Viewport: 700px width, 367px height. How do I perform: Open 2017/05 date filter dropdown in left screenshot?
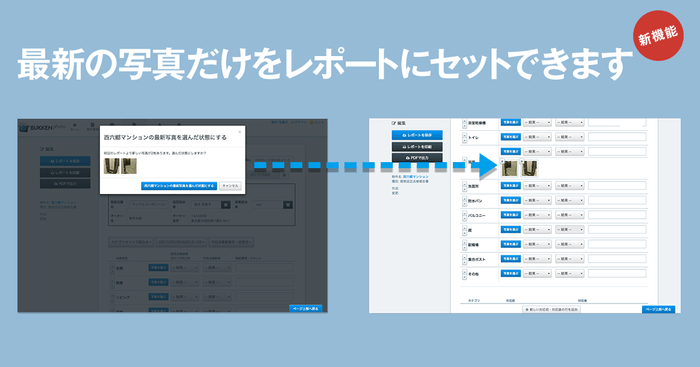point(182,242)
